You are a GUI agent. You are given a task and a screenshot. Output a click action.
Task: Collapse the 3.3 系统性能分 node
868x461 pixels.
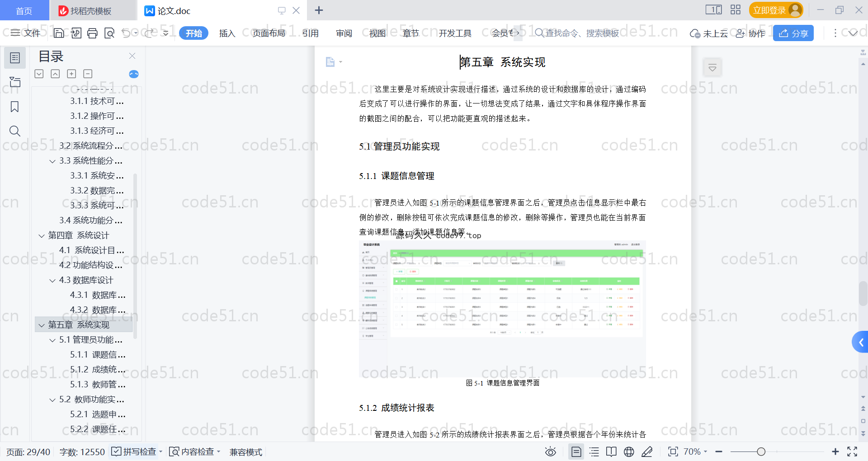[x=52, y=161]
